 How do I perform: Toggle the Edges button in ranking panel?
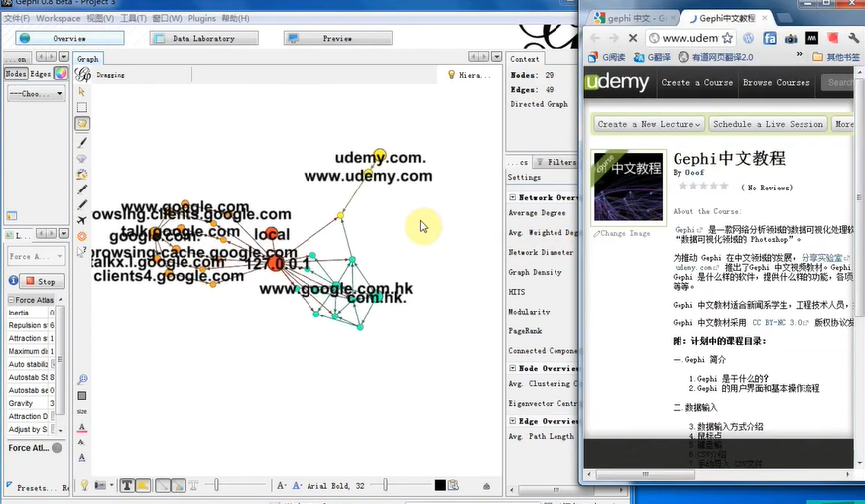[41, 73]
